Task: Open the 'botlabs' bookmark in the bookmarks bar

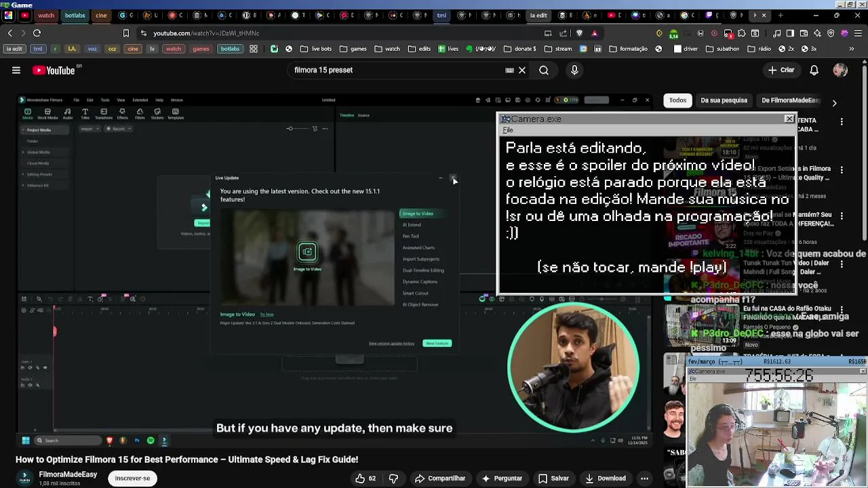Action: pyautogui.click(x=230, y=49)
